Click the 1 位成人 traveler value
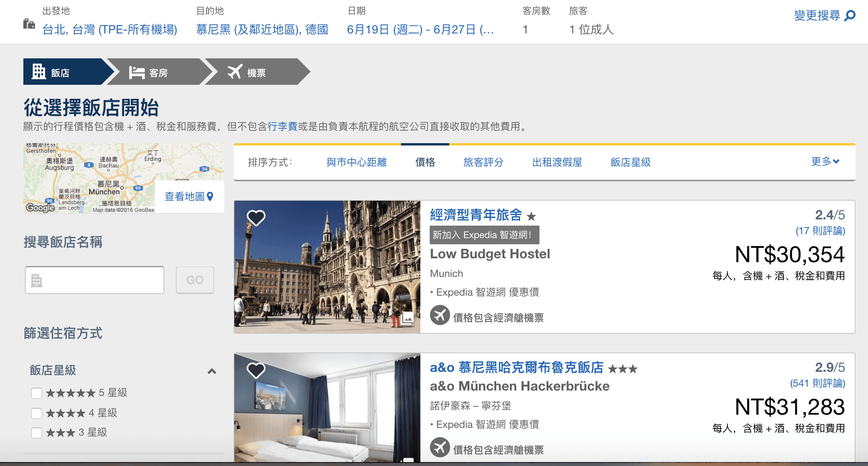The width and height of the screenshot is (868, 466). 591,30
